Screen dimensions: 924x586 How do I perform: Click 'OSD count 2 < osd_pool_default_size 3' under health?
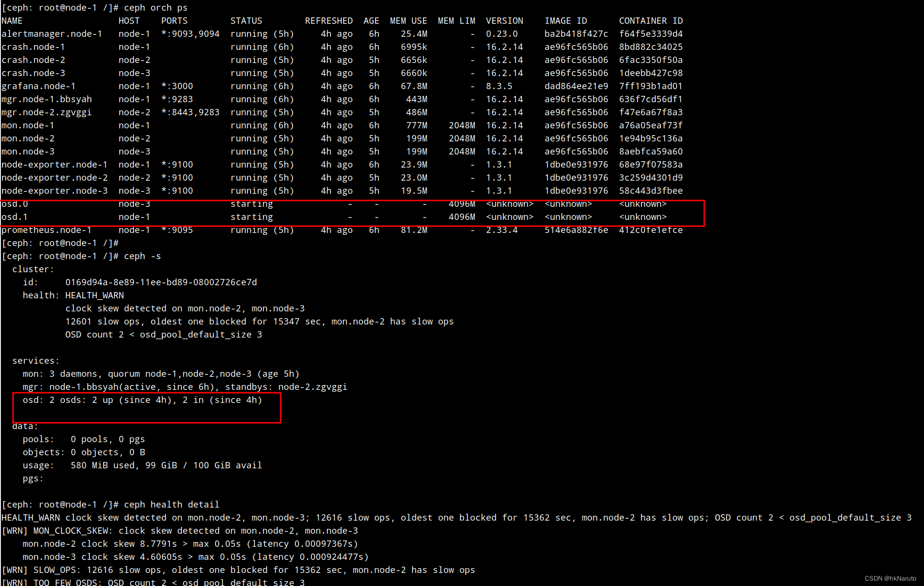164,335
